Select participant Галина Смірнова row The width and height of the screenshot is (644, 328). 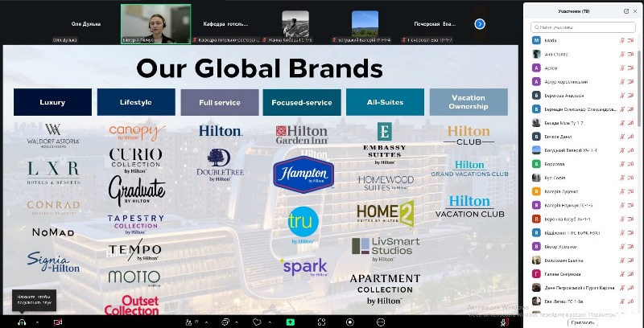(x=584, y=274)
